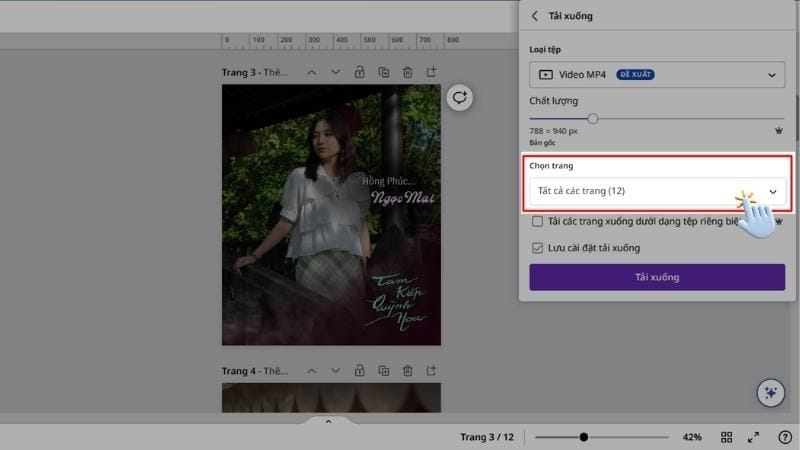The width and height of the screenshot is (800, 450).
Task: Move page Trang 3 down with the chevron
Action: pos(335,72)
